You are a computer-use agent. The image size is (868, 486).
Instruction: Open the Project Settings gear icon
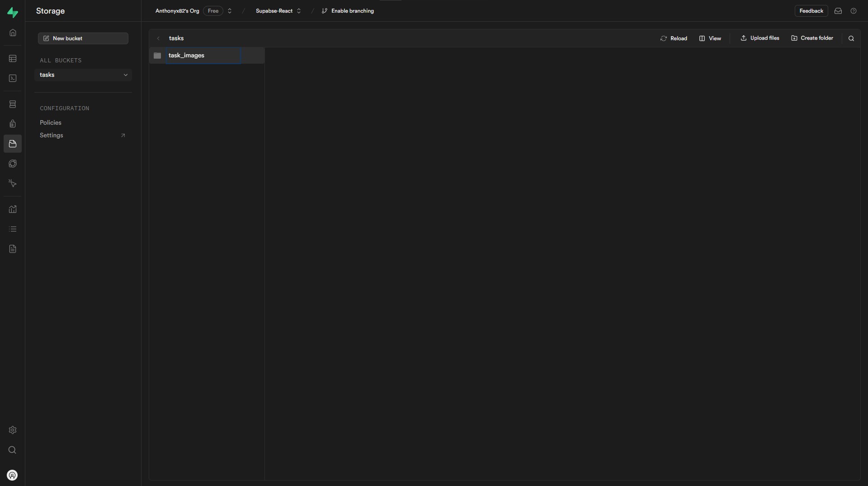click(13, 430)
